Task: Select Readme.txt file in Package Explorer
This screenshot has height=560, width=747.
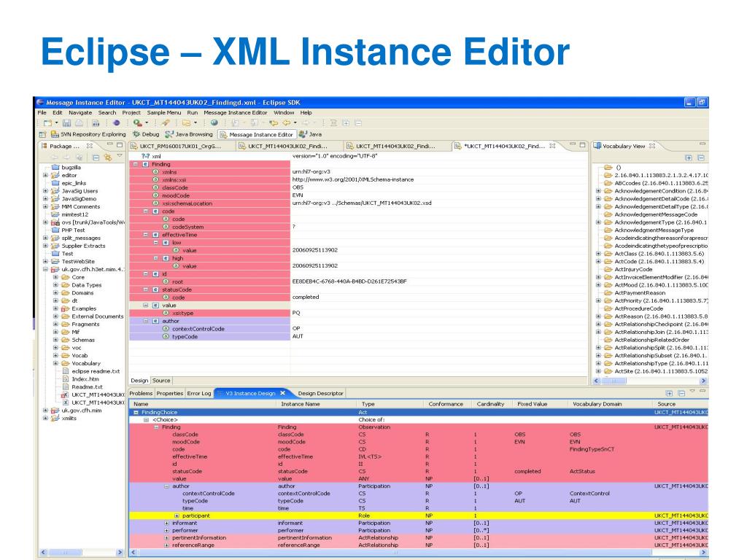Action: tap(87, 386)
